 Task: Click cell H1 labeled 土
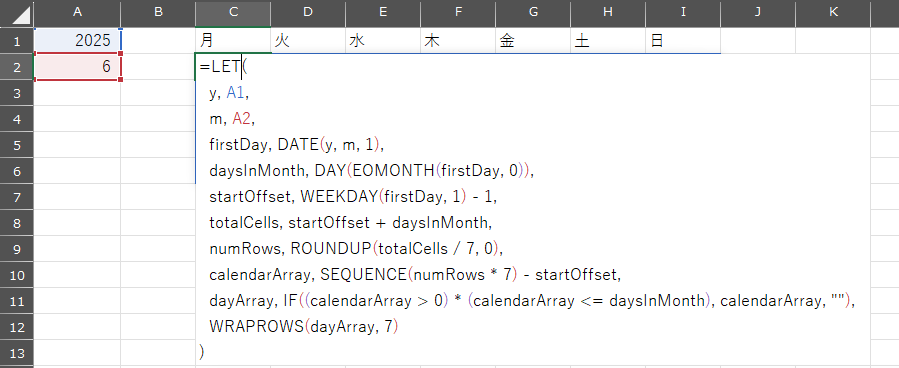608,41
